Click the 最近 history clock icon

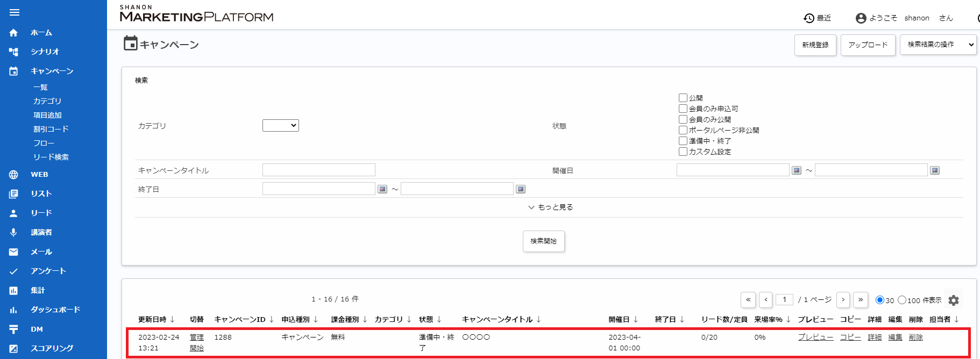point(809,18)
